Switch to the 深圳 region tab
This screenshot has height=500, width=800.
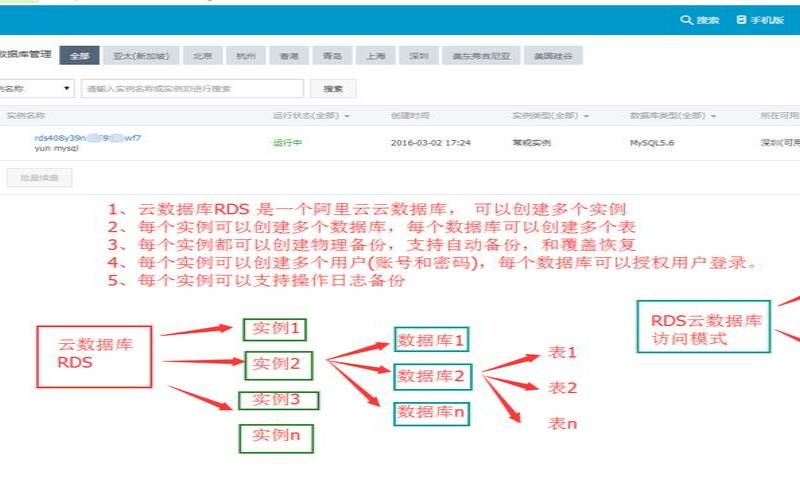click(x=419, y=56)
